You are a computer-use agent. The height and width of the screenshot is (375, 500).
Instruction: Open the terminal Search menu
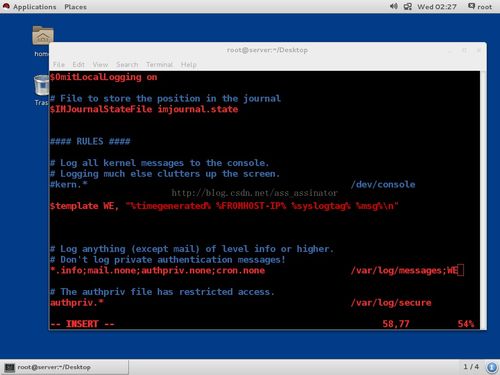tap(127, 64)
